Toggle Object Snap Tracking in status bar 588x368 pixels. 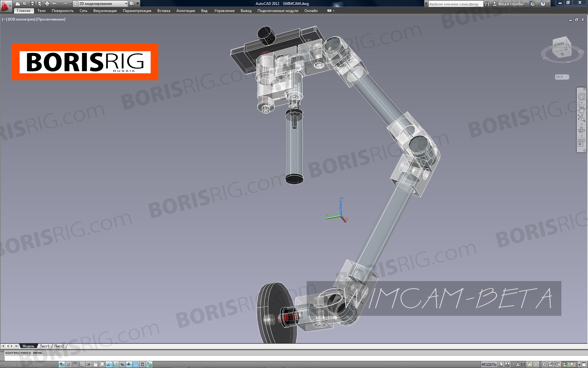click(x=109, y=365)
